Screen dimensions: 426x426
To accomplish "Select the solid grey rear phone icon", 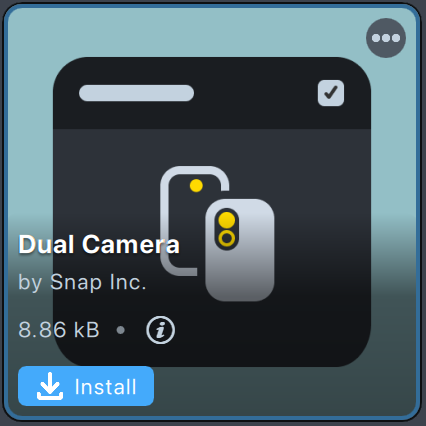I will click(x=240, y=250).
